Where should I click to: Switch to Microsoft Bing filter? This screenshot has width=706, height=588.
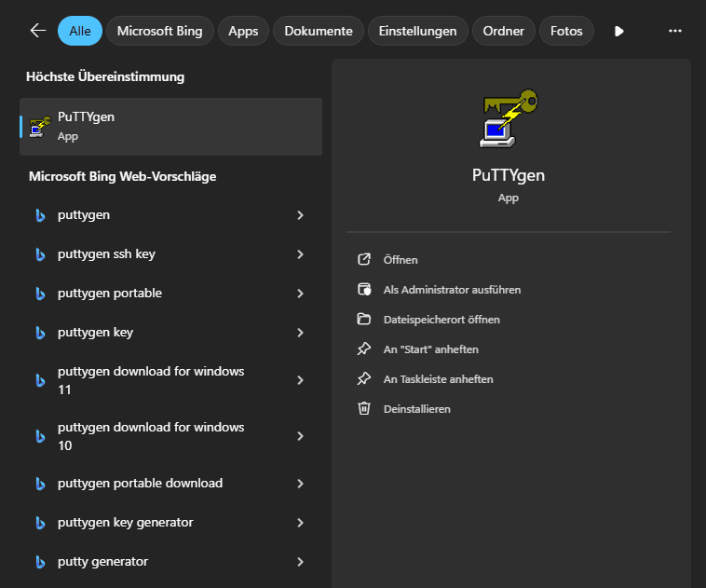160,31
